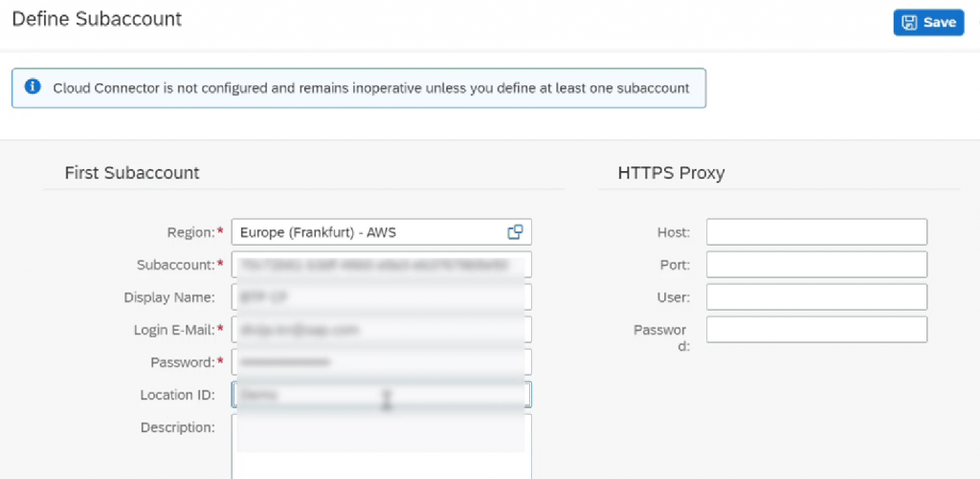Click the Port label in HTTPS Proxy
This screenshot has height=479, width=980.
coord(675,265)
